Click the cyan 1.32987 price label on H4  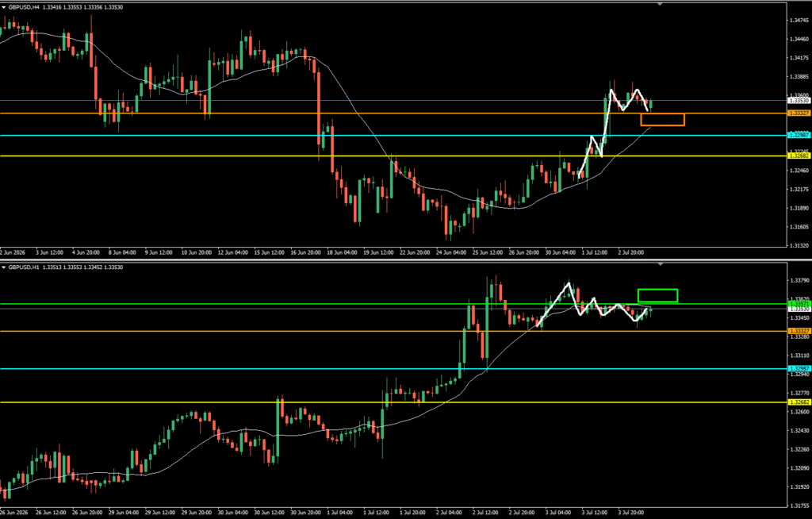click(x=798, y=136)
